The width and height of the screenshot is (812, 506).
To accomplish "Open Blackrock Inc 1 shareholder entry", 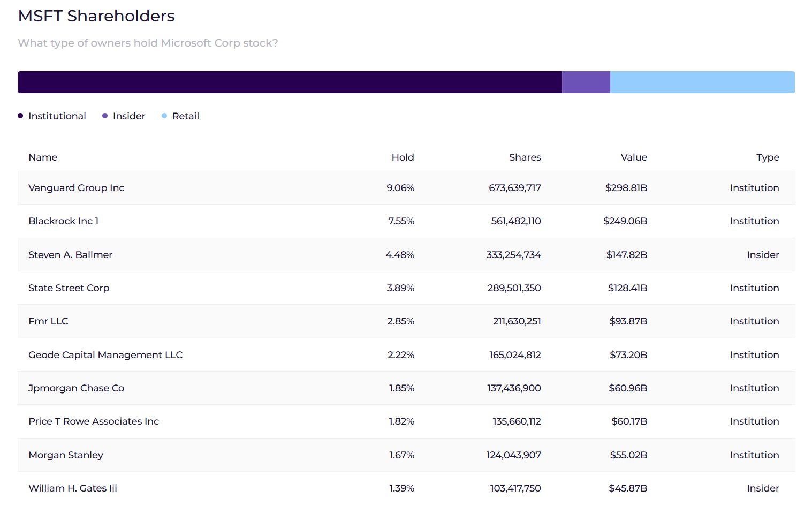I will coord(63,221).
